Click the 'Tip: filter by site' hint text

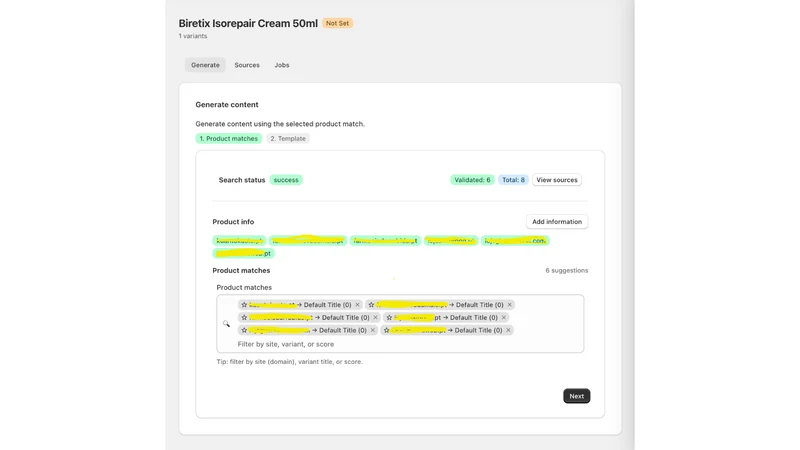pyautogui.click(x=289, y=361)
